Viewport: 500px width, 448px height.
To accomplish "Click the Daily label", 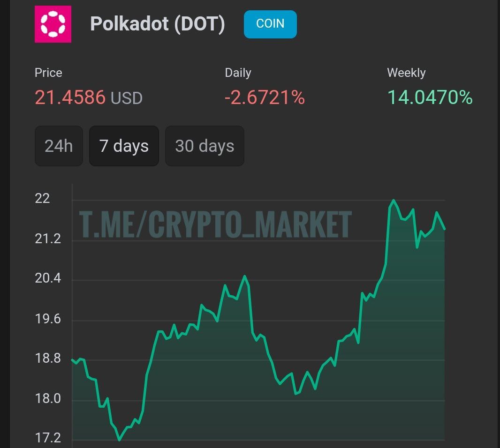I will coord(238,73).
